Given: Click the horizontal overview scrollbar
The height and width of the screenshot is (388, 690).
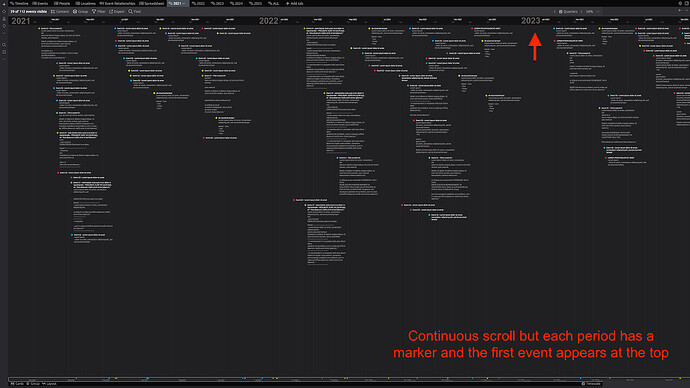Looking at the screenshot, I should point(348,379).
